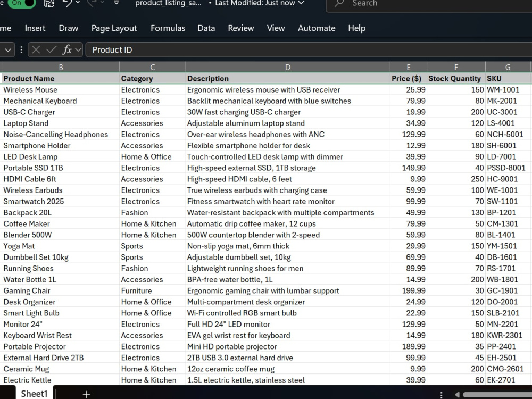Viewport: 532px width, 399px height.
Task: Switch to the Page Layout tab
Action: [114, 28]
